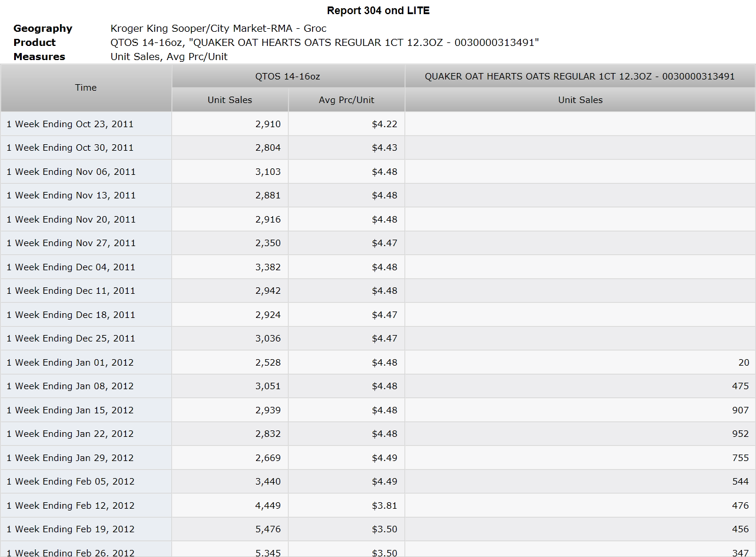Select average price $4.43
The height and width of the screenshot is (557, 756).
pyautogui.click(x=384, y=148)
